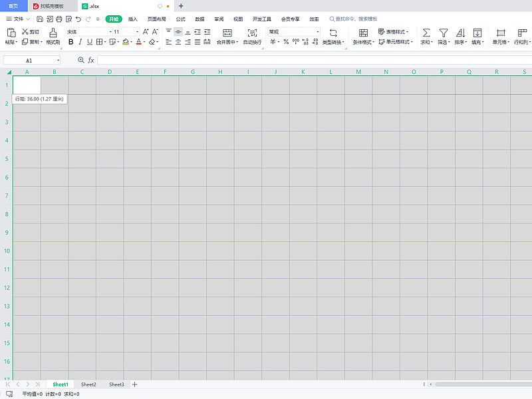Expand the quick access toolbar customize arrow
Screen dimensions: 532x399
(98, 19)
